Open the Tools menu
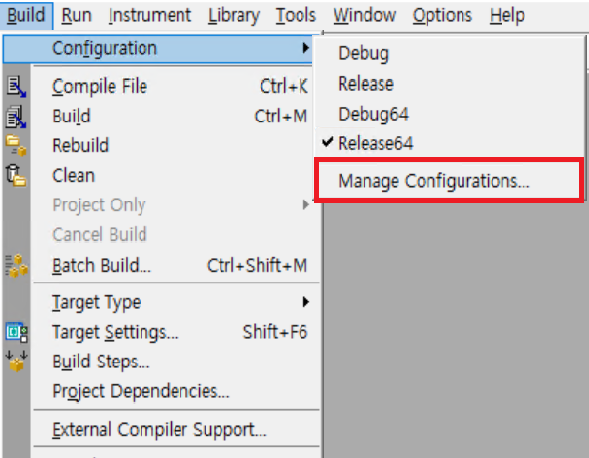 (296, 15)
